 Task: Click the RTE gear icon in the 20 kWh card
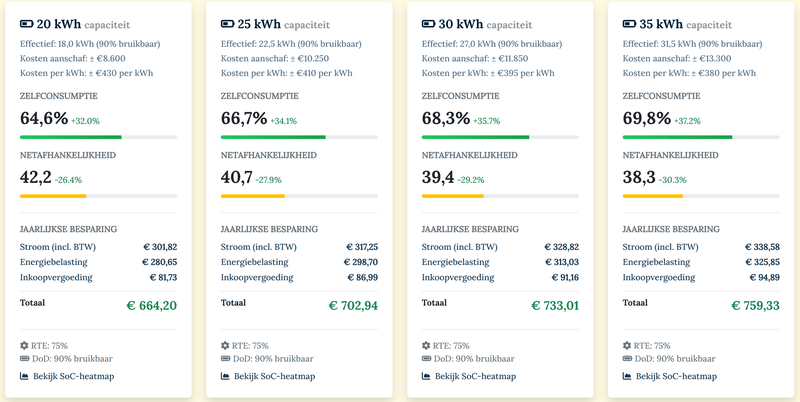click(24, 345)
